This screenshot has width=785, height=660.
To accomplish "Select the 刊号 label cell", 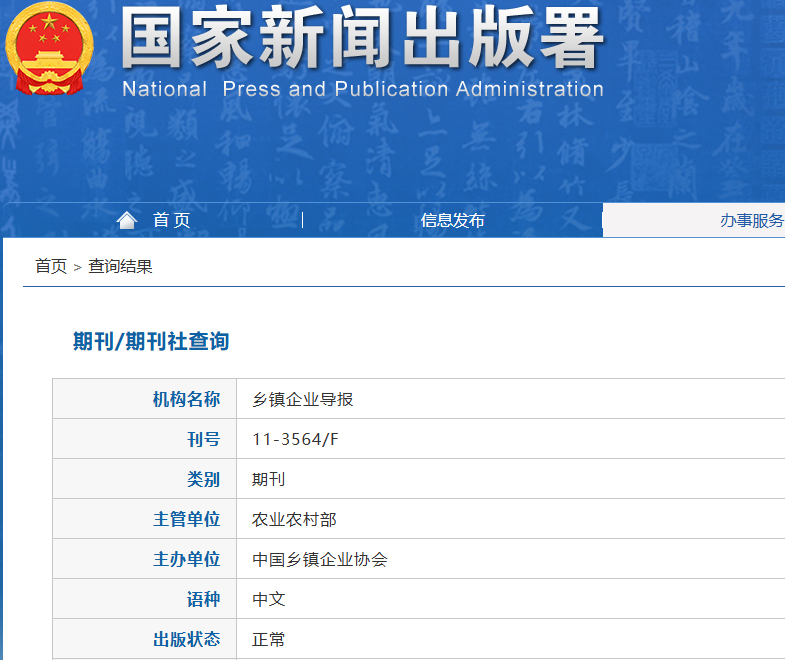I will [x=145, y=439].
